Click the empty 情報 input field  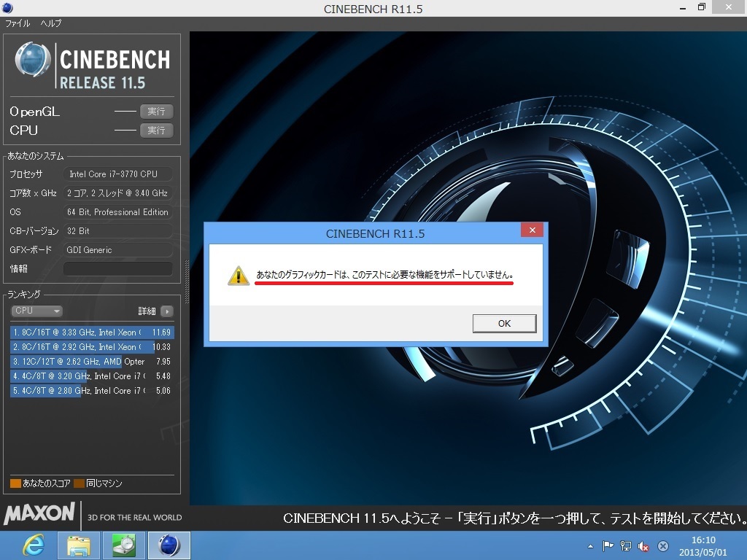tap(117, 268)
